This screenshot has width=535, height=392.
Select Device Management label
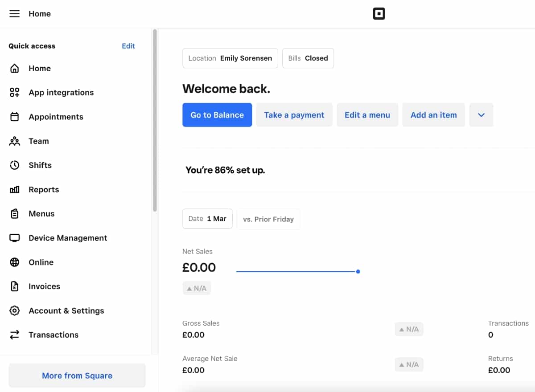[x=68, y=238]
